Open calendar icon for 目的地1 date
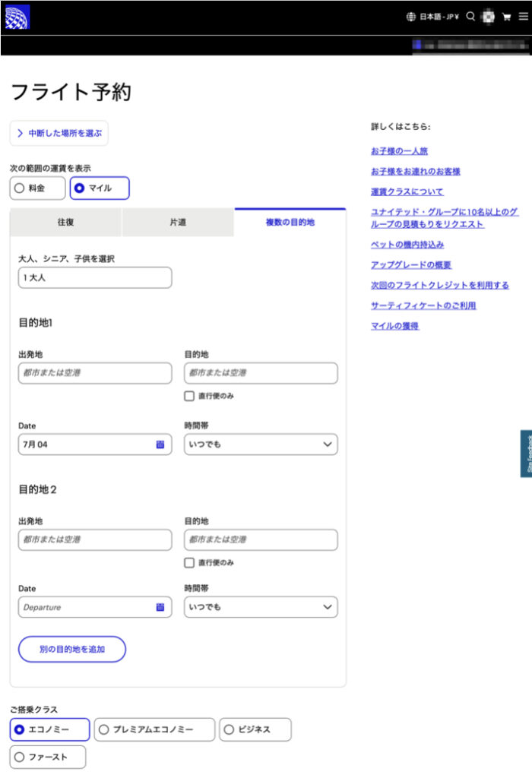 pos(160,444)
